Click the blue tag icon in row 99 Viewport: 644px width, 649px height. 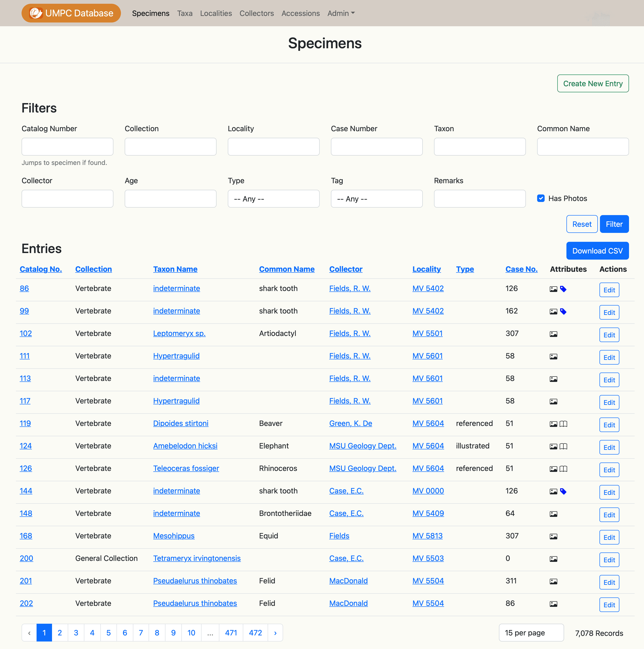pos(563,311)
